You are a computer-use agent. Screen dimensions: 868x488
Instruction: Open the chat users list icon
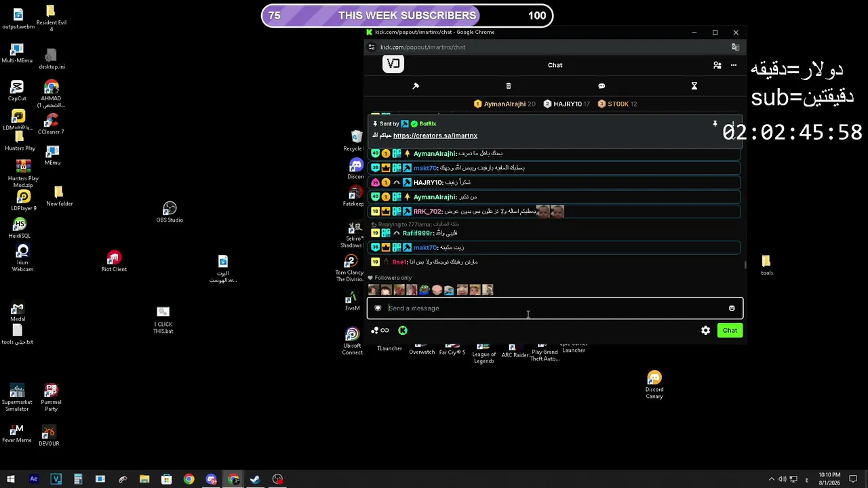tap(717, 65)
